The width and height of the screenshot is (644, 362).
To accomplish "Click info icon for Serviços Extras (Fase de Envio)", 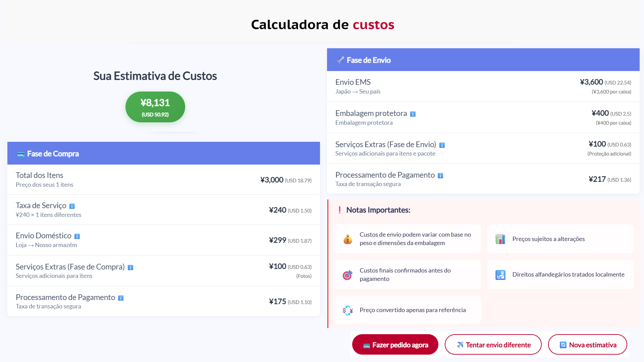I will [442, 145].
